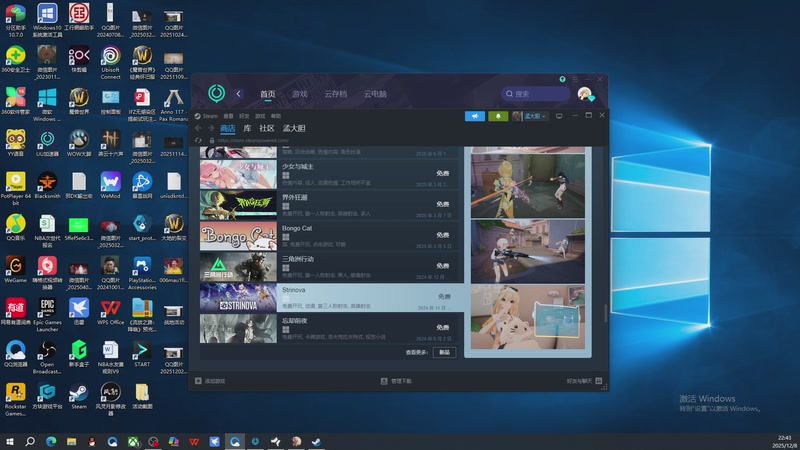800x450 pixels.
Task: Open the 好友 menu in Steam
Action: [244, 116]
